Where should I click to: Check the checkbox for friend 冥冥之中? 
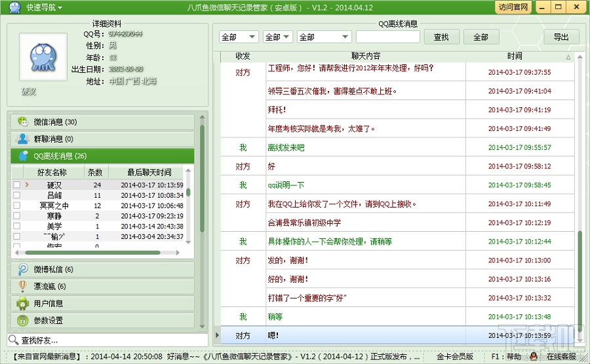pos(16,206)
